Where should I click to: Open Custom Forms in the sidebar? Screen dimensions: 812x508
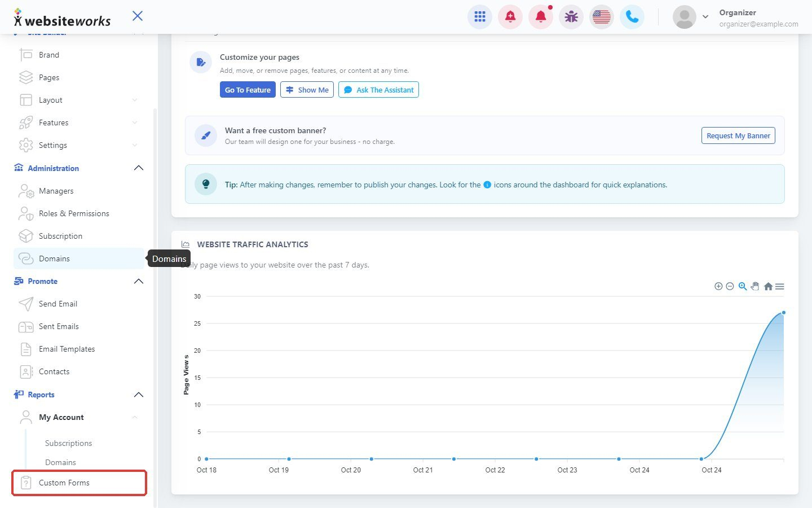(79, 483)
